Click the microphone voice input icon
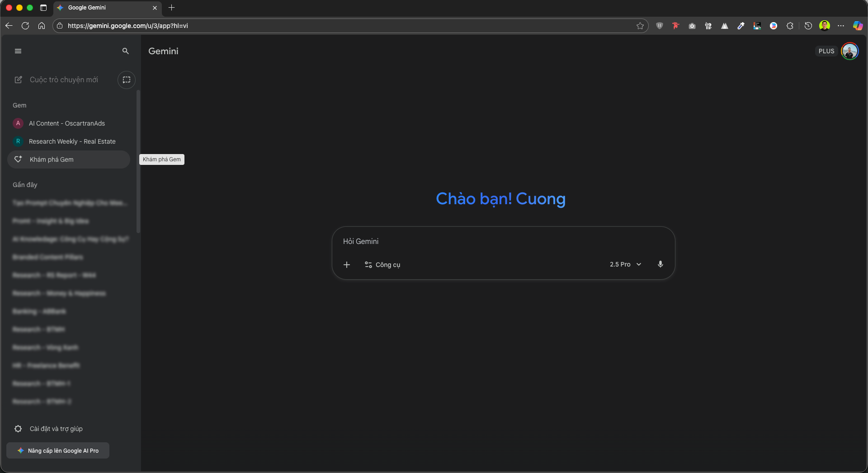 point(660,264)
